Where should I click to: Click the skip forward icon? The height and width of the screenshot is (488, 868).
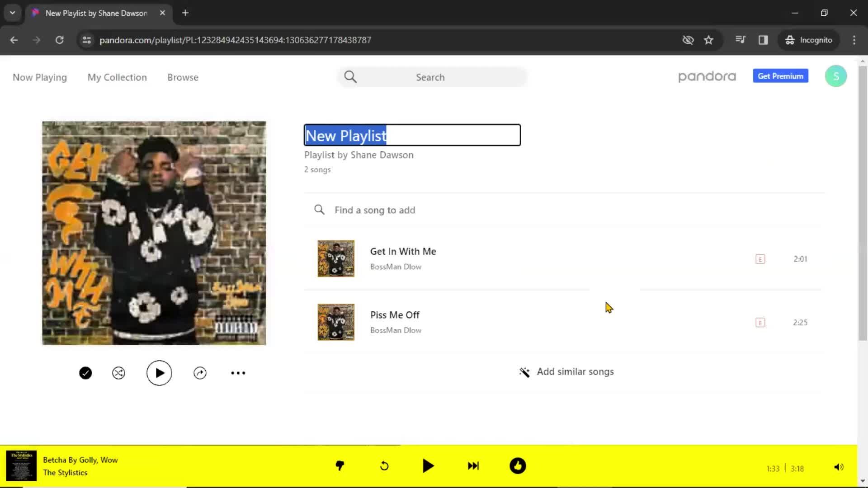coord(474,466)
